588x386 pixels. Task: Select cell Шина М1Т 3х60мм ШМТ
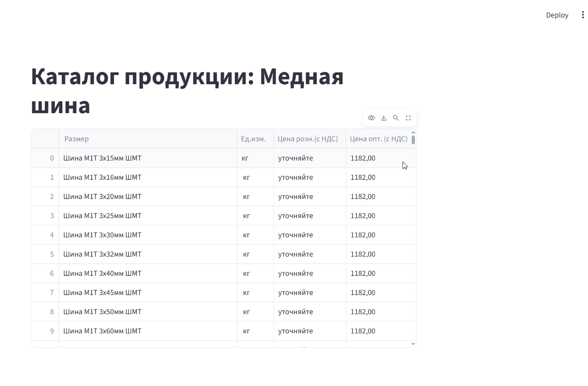click(148, 331)
